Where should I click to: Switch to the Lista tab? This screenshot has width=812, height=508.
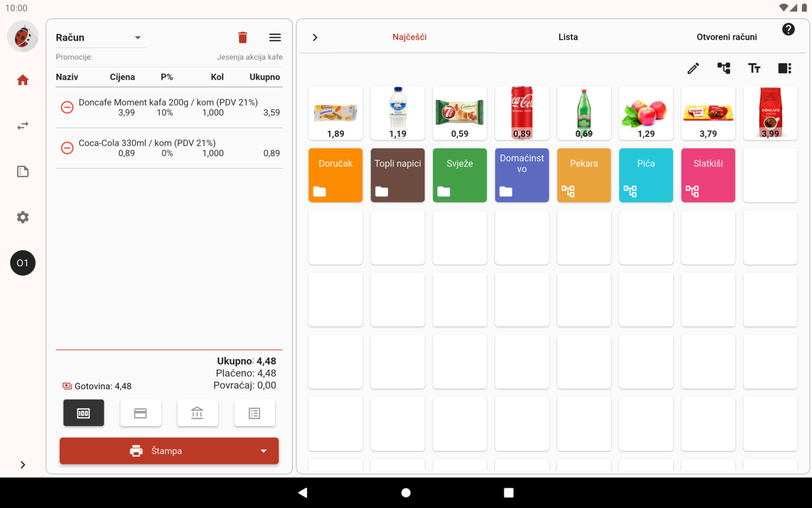point(568,37)
